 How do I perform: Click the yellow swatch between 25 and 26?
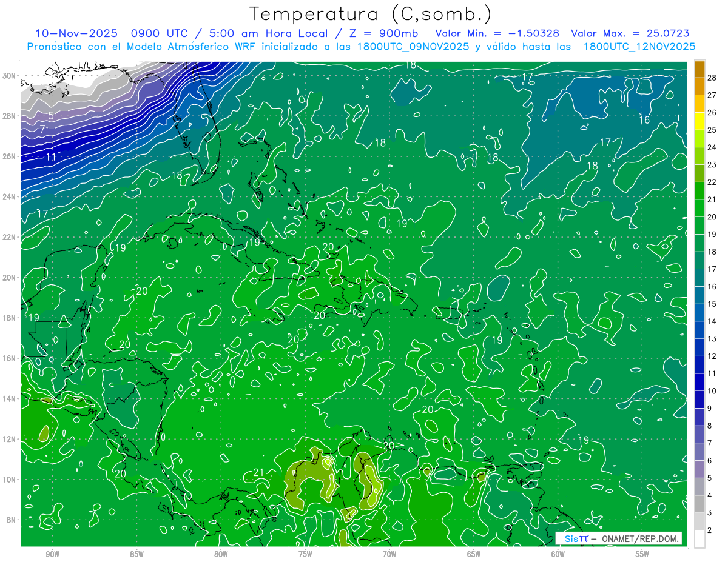tap(700, 121)
